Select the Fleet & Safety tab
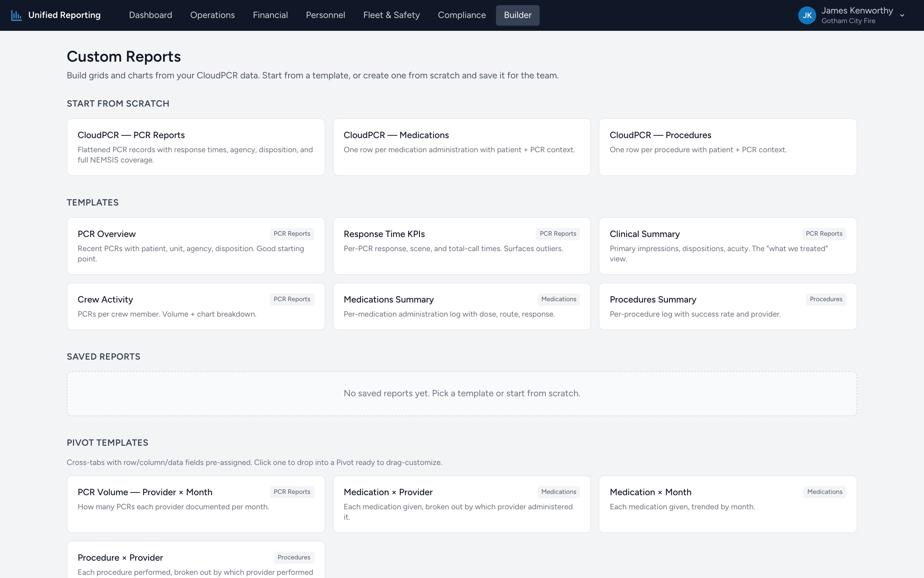 coord(391,15)
